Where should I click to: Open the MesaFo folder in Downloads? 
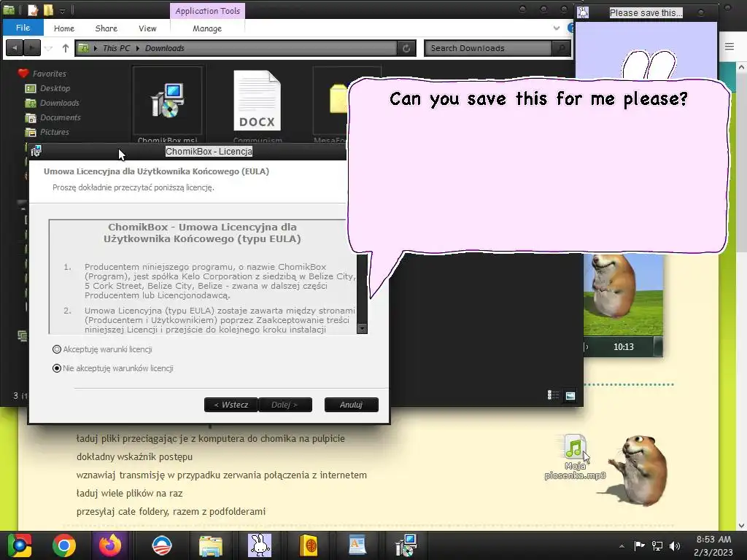338,98
